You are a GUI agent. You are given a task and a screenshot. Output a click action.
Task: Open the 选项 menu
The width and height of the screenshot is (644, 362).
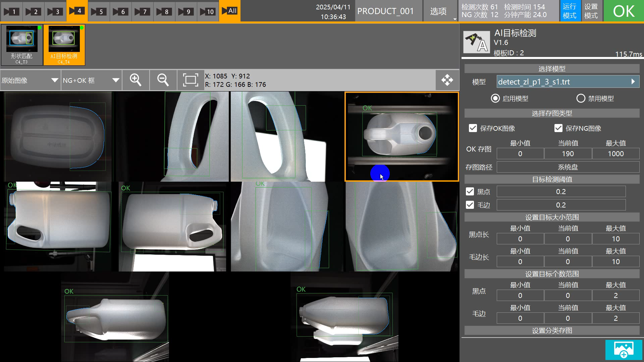(438, 11)
